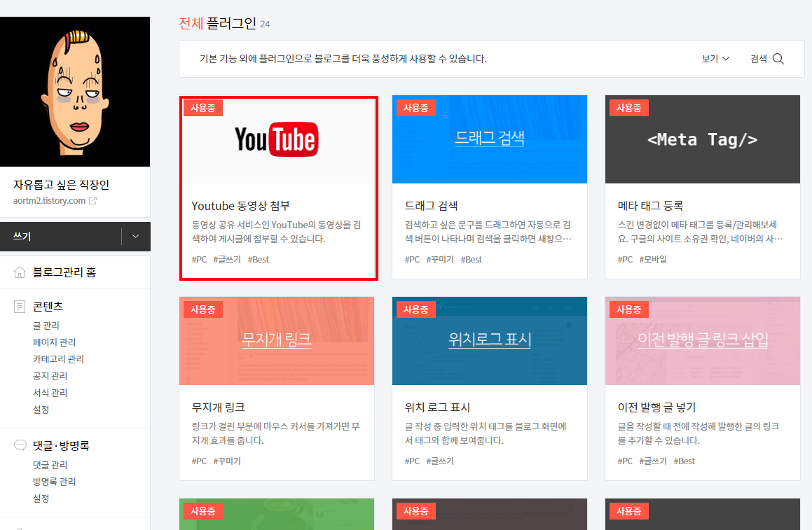812x530 pixels.
Task: Go to 페이지 관리
Action: [55, 342]
